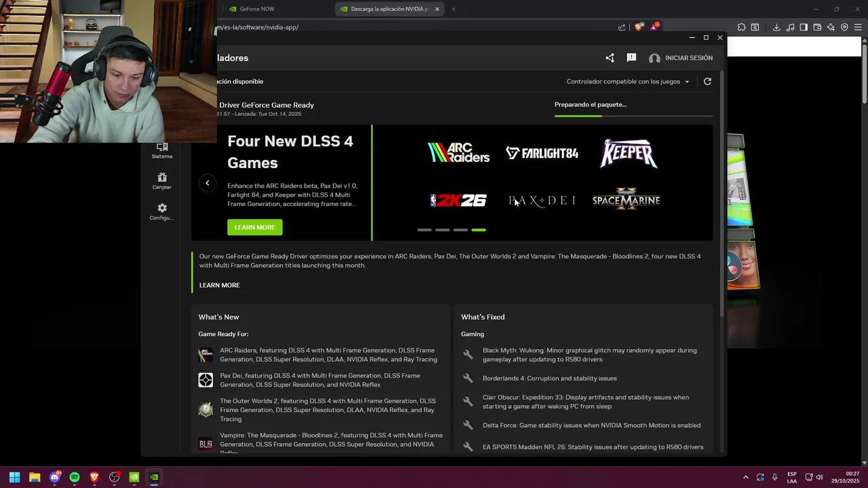Image resolution: width=868 pixels, height=488 pixels.
Task: Click the Bloodlines 2 game icon
Action: tap(205, 445)
